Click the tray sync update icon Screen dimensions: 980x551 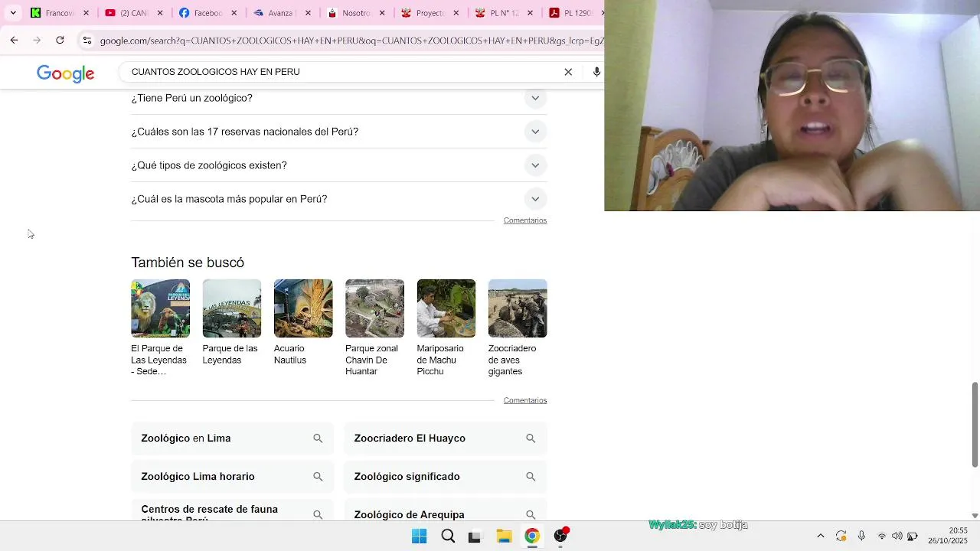(841, 536)
